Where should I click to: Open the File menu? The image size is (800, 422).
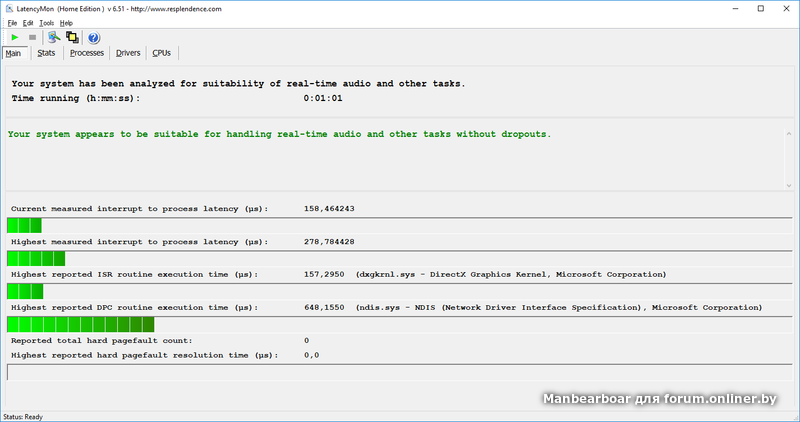12,22
